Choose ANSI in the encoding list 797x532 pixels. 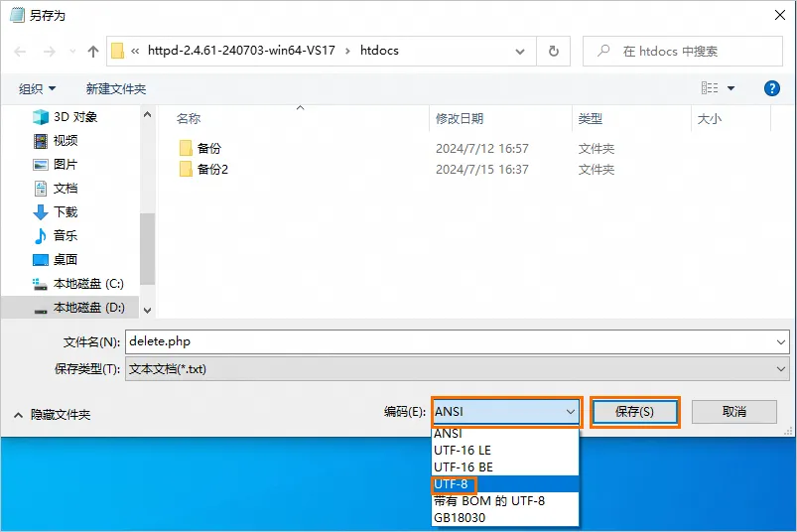tap(505, 434)
